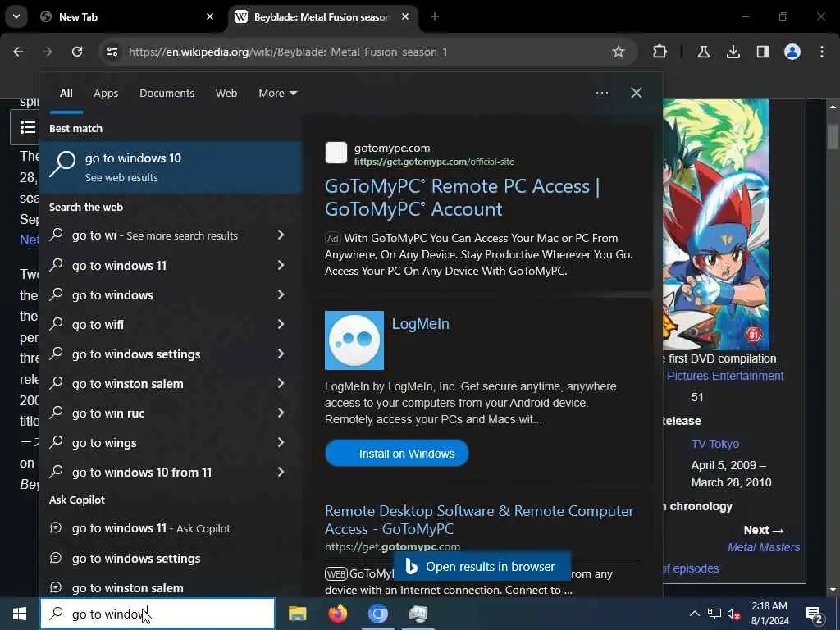The image size is (840, 630).
Task: Expand 'go to wifi' suggestion chevron
Action: [281, 324]
